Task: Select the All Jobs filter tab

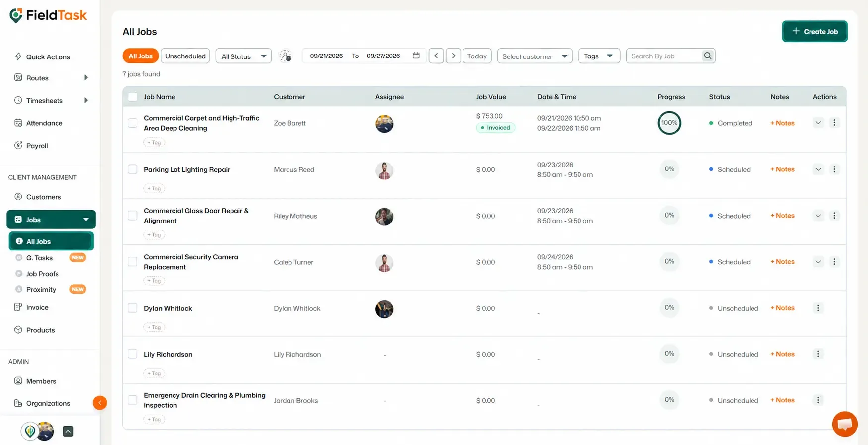Action: pos(141,56)
